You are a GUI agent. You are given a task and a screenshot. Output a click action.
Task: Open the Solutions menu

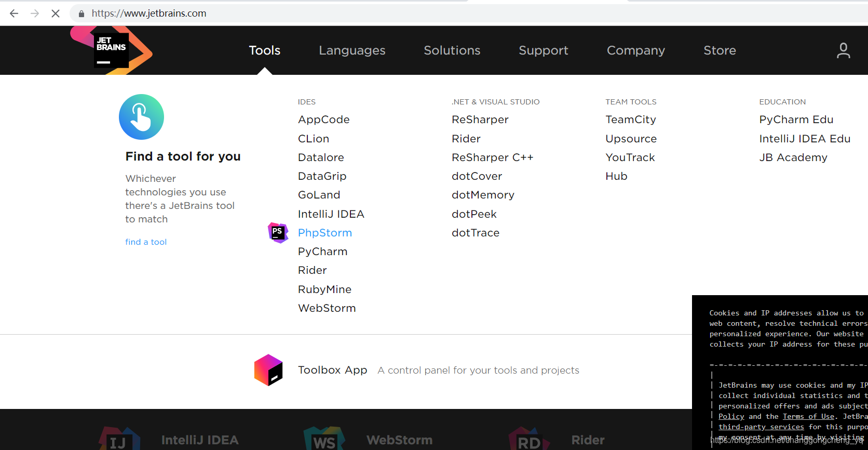tap(452, 50)
